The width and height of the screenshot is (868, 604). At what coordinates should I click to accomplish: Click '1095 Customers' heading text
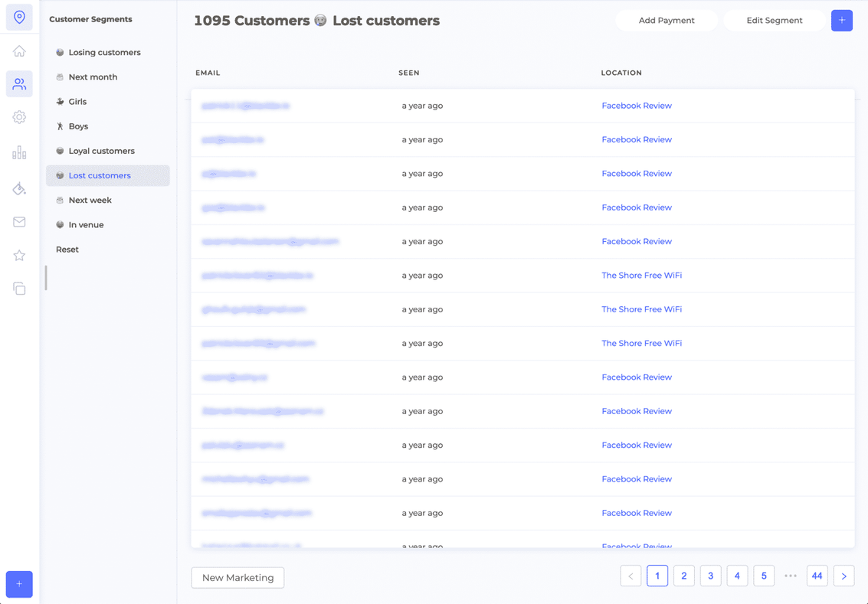coord(252,21)
